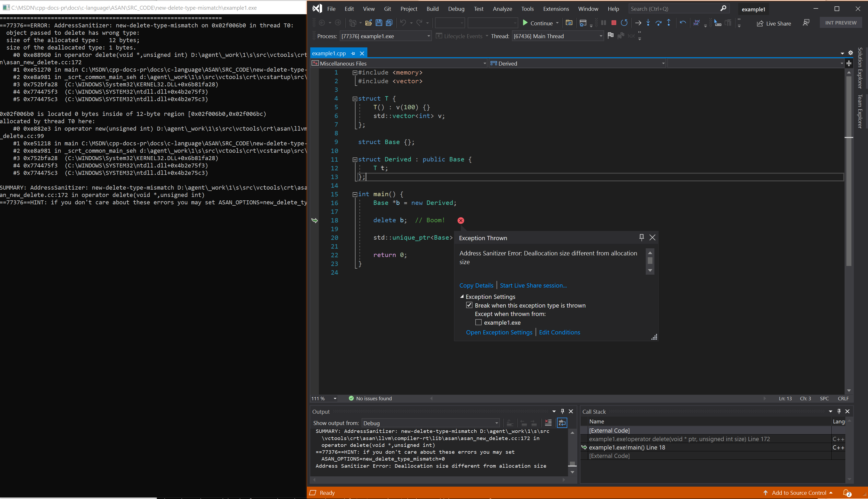Screen dimensions: 868x499
Task: Click the Step Out icon in debugger
Action: 669,23
